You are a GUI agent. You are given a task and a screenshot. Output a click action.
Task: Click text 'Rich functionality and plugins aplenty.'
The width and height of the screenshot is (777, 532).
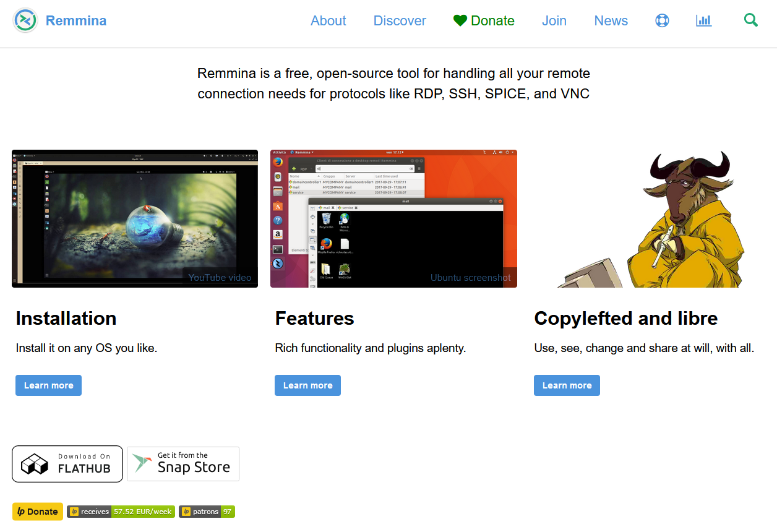[370, 348]
